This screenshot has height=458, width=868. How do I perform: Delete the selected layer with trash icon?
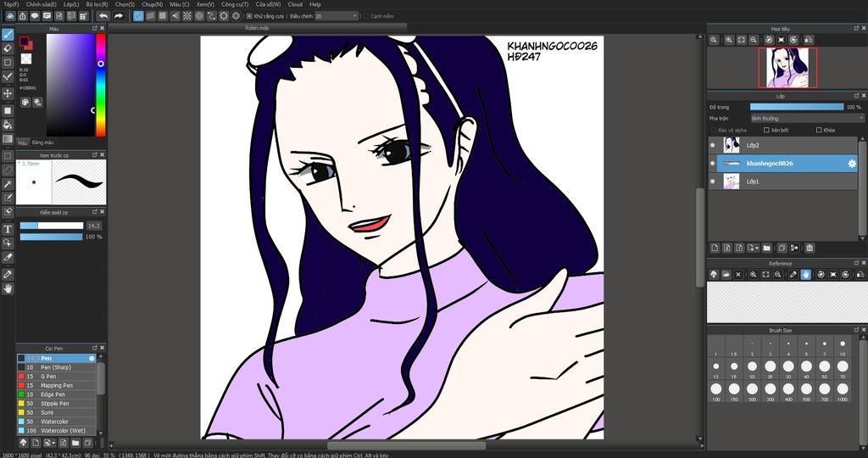(x=810, y=249)
